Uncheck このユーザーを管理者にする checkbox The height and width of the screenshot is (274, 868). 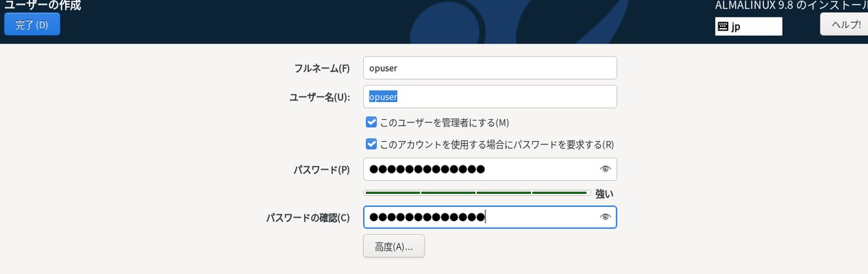click(371, 122)
